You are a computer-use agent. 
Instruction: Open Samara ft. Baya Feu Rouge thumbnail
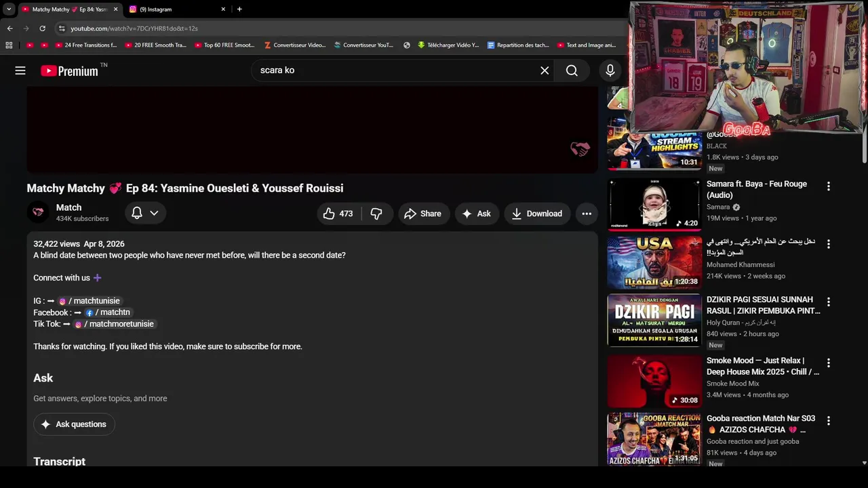pos(654,205)
